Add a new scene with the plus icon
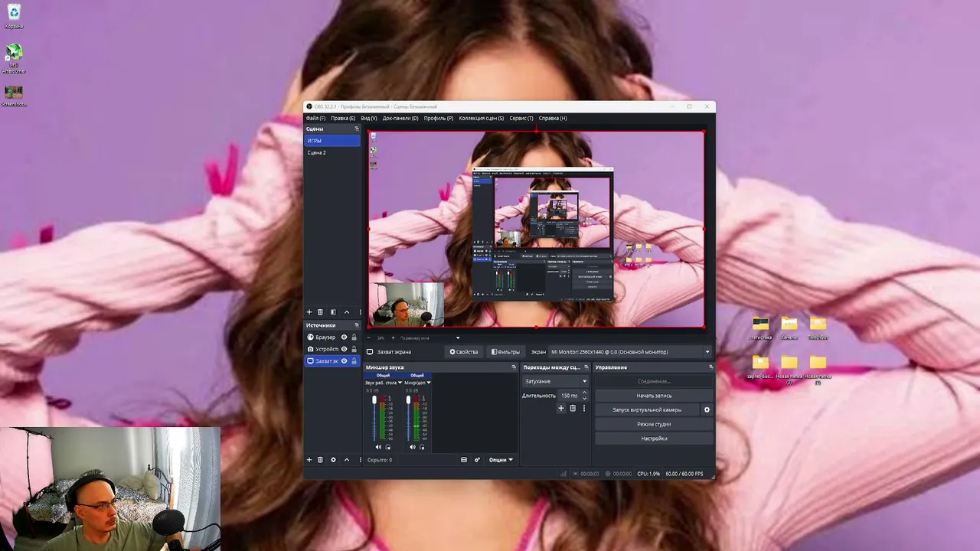The height and width of the screenshot is (551, 980). click(x=309, y=312)
